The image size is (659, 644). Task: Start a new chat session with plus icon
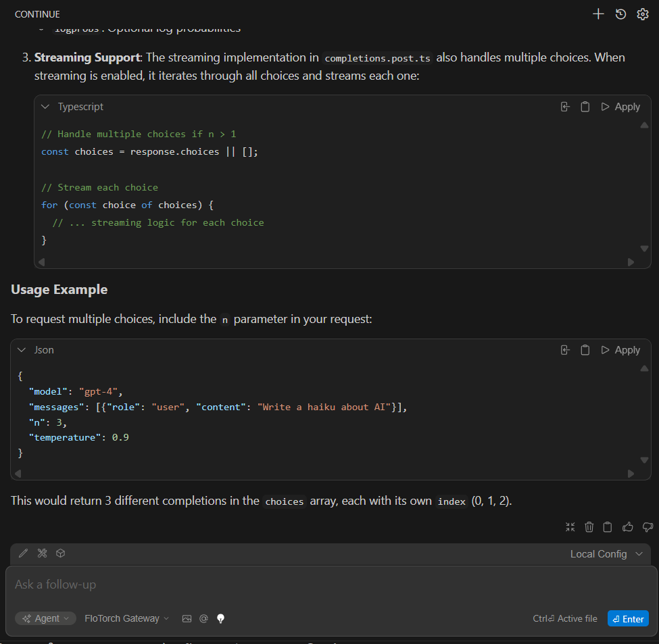(x=598, y=14)
